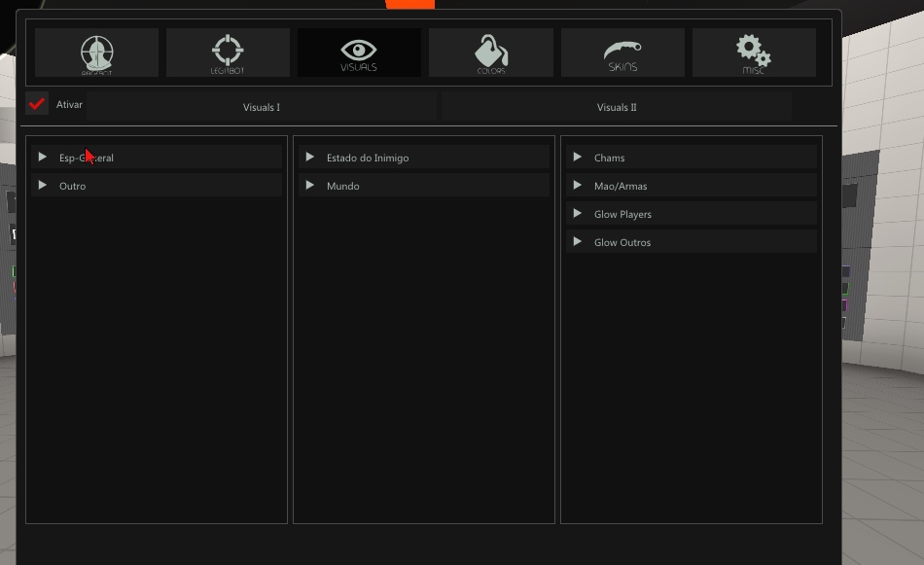The height and width of the screenshot is (565, 924).
Task: Switch to the Visuals II tab
Action: [x=617, y=107]
